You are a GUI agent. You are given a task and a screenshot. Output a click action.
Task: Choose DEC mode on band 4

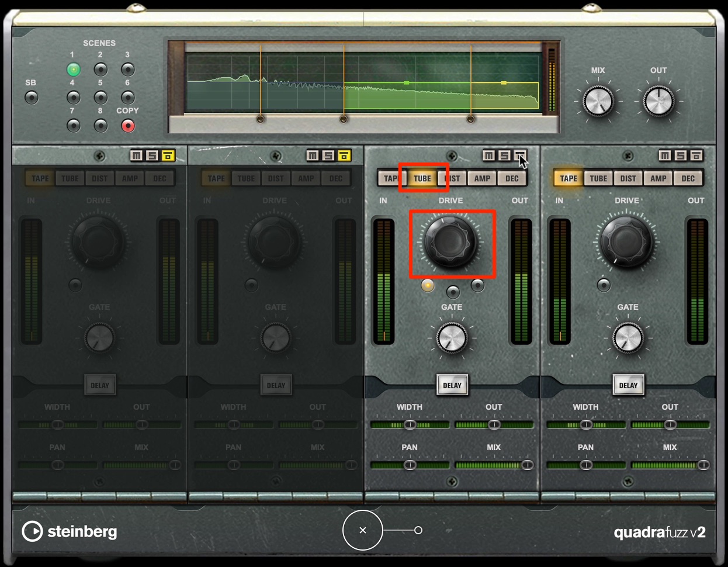click(x=688, y=178)
